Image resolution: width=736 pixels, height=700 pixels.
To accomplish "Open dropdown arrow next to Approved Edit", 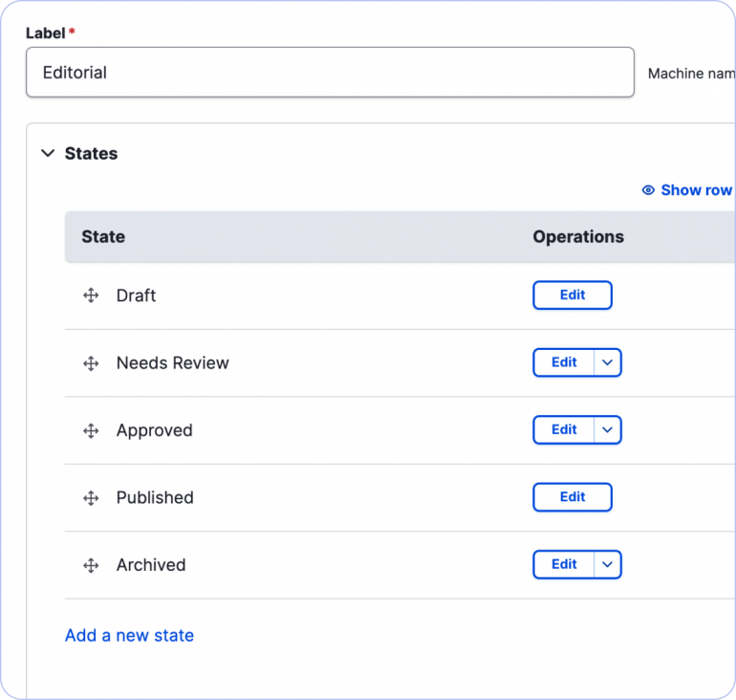I will click(x=607, y=429).
